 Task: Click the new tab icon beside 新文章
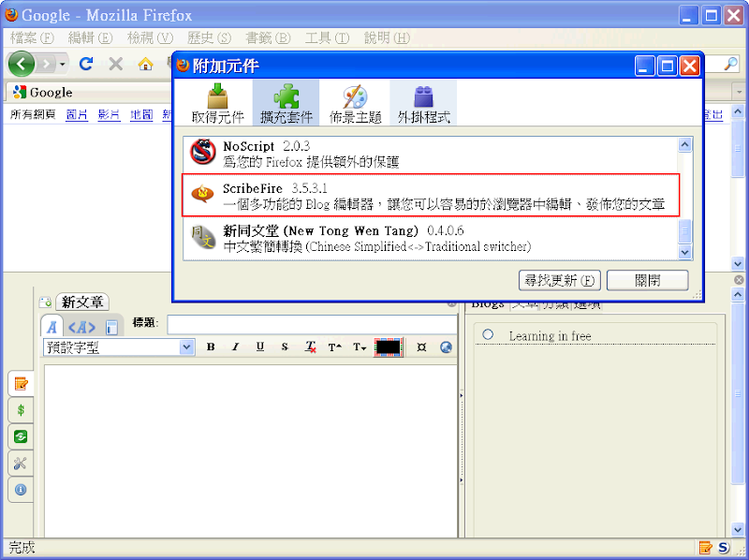click(x=45, y=302)
